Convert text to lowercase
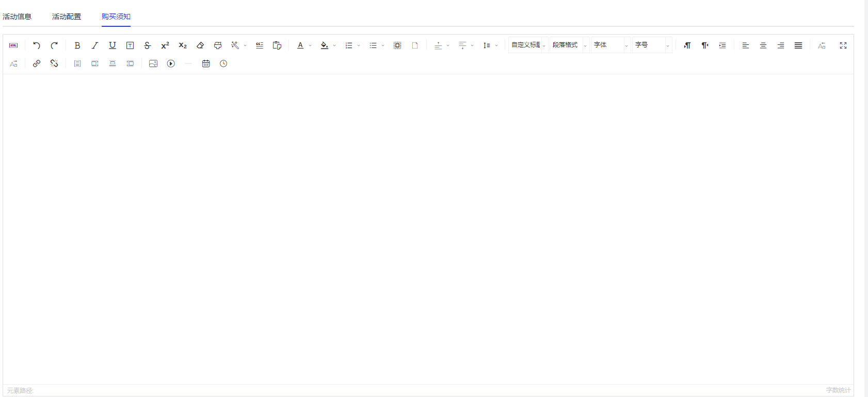Screen dimensions: 868x397 point(13,63)
